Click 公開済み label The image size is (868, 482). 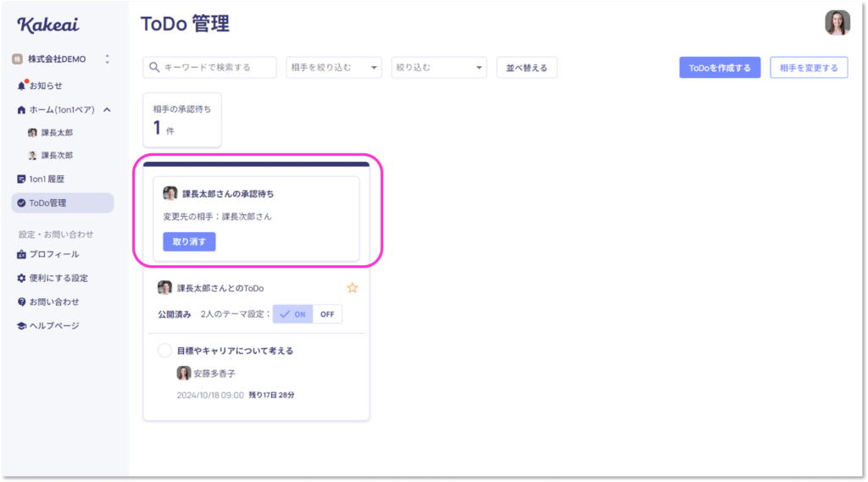175,314
